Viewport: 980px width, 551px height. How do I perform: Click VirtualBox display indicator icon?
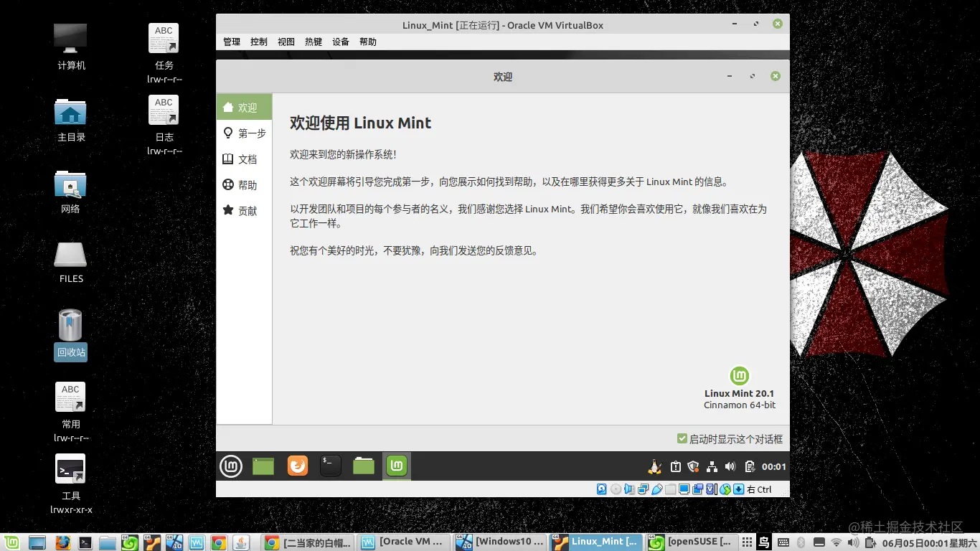(x=684, y=489)
